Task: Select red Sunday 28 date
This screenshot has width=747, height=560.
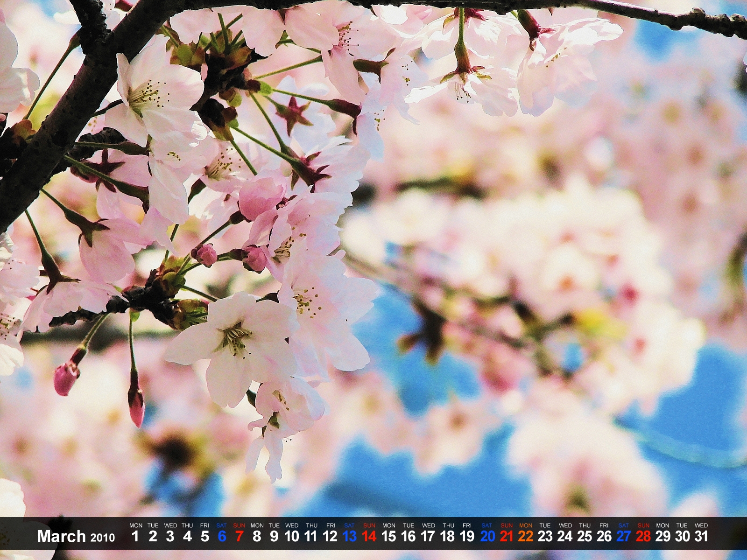Action: [x=643, y=536]
